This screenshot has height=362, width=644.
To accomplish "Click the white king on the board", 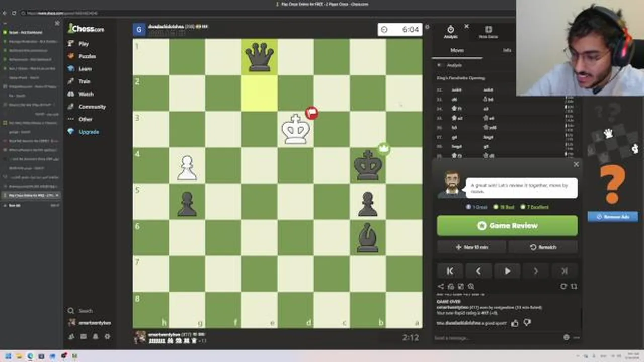I will tap(296, 129).
